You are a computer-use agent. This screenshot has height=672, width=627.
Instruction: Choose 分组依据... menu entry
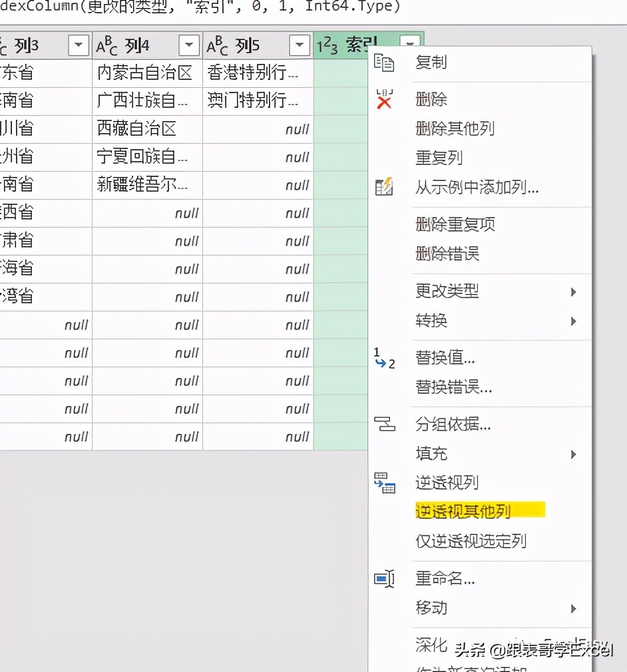453,424
